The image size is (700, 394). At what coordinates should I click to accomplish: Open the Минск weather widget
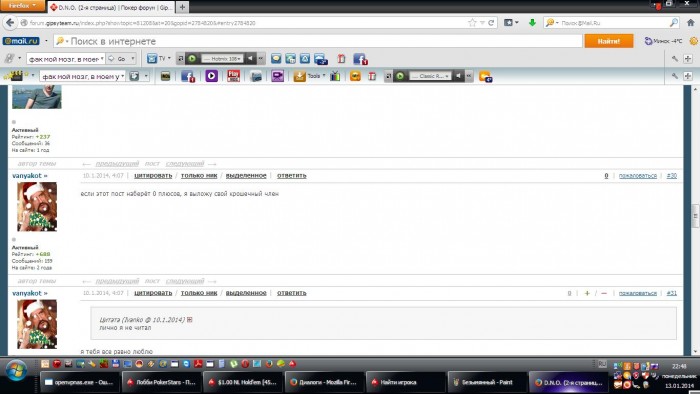pyautogui.click(x=664, y=41)
